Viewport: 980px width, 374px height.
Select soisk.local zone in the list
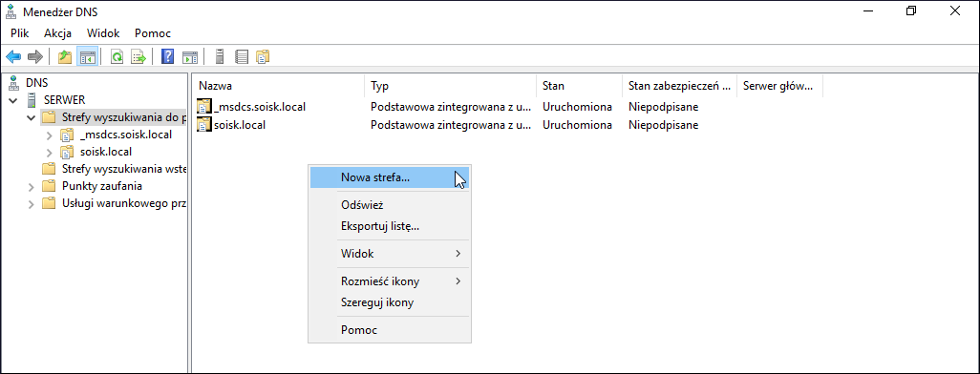click(x=240, y=125)
